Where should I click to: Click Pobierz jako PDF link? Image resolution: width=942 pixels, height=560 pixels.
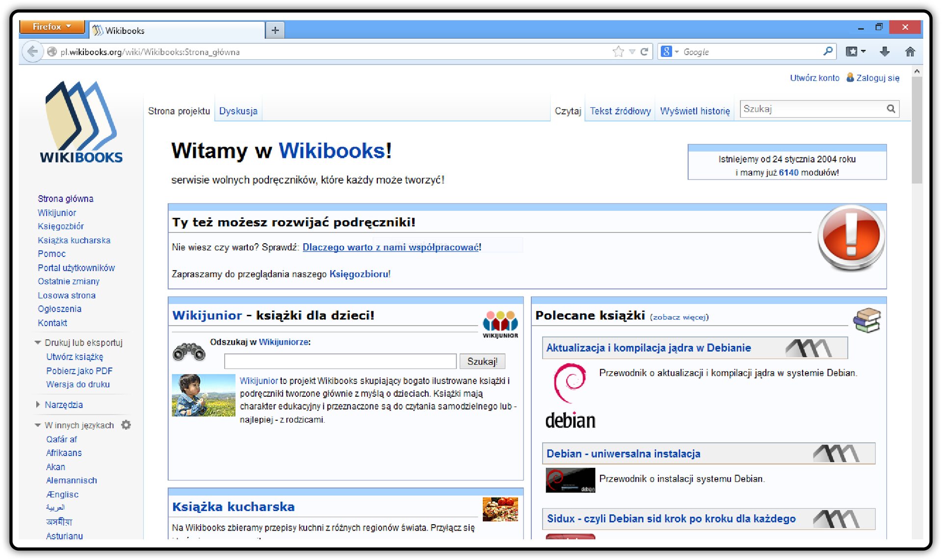pyautogui.click(x=79, y=371)
